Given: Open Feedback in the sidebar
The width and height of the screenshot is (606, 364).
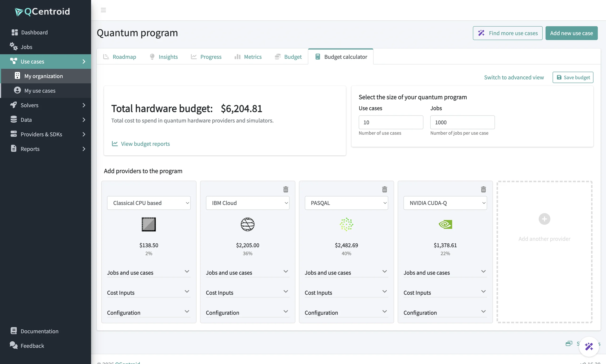Looking at the screenshot, I should 27,345.
